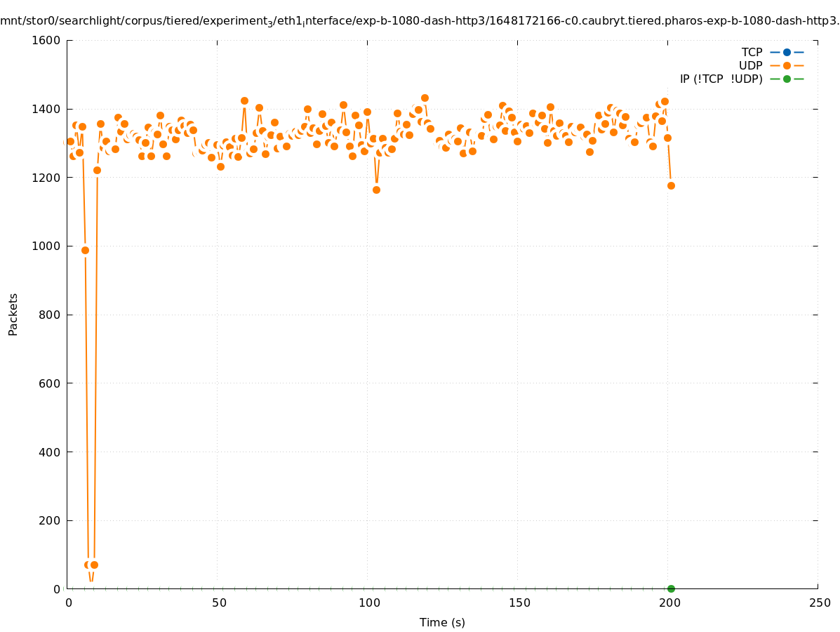
Task: Select the UDP legend label
Action: (750, 65)
